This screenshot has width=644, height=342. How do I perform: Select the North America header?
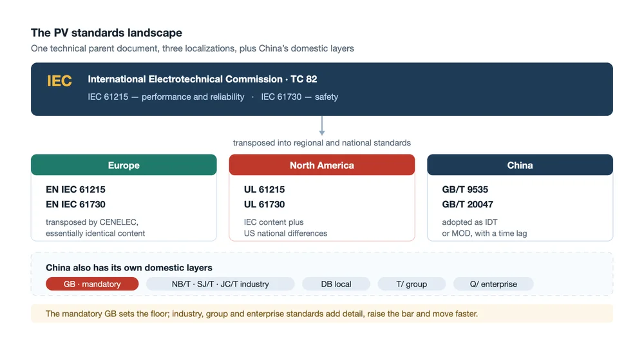[322, 165]
